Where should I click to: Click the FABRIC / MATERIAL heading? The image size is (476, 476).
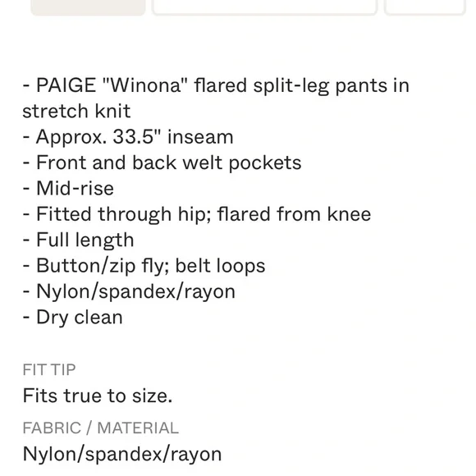coord(100,428)
